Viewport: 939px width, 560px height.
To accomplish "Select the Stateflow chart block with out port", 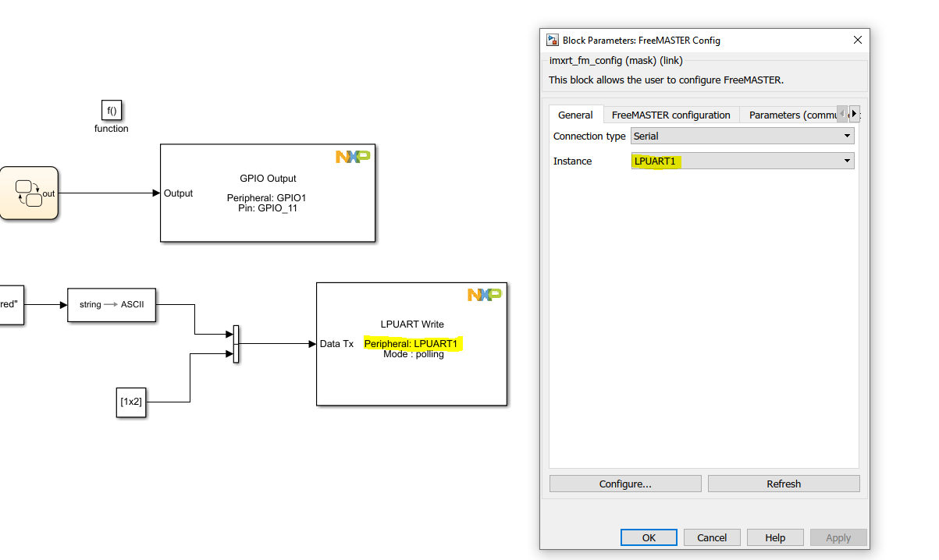I will point(28,193).
